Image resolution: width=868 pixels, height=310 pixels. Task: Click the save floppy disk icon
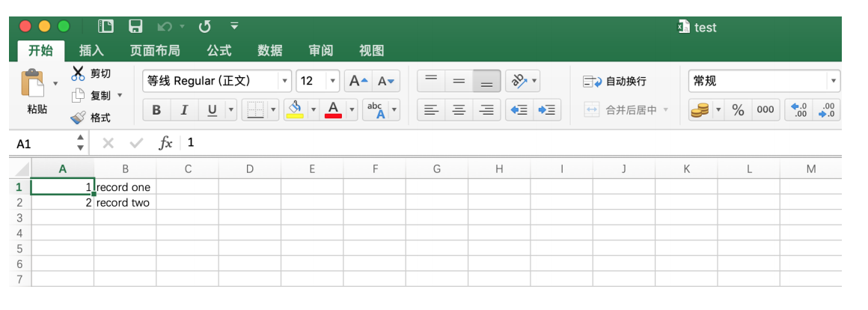[135, 26]
